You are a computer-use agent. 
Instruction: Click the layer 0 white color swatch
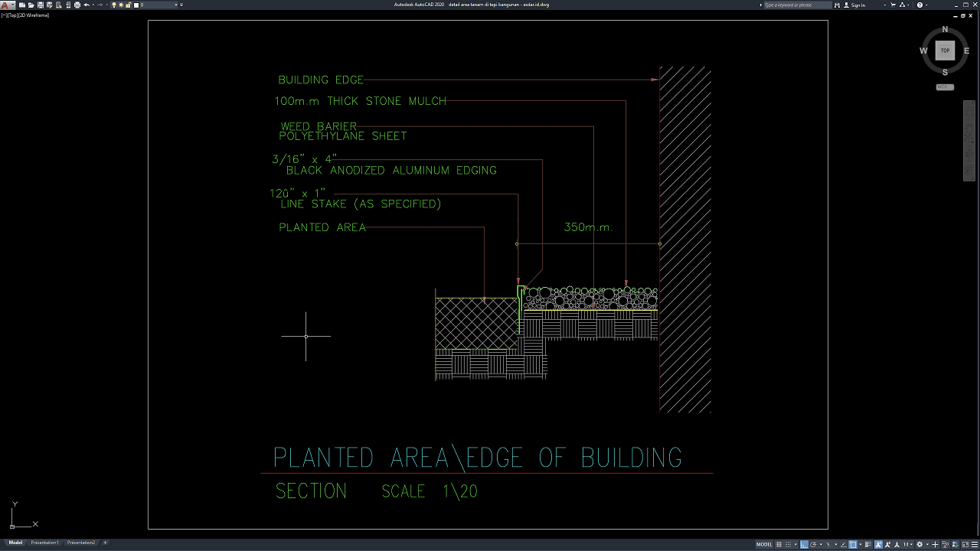pos(136,5)
